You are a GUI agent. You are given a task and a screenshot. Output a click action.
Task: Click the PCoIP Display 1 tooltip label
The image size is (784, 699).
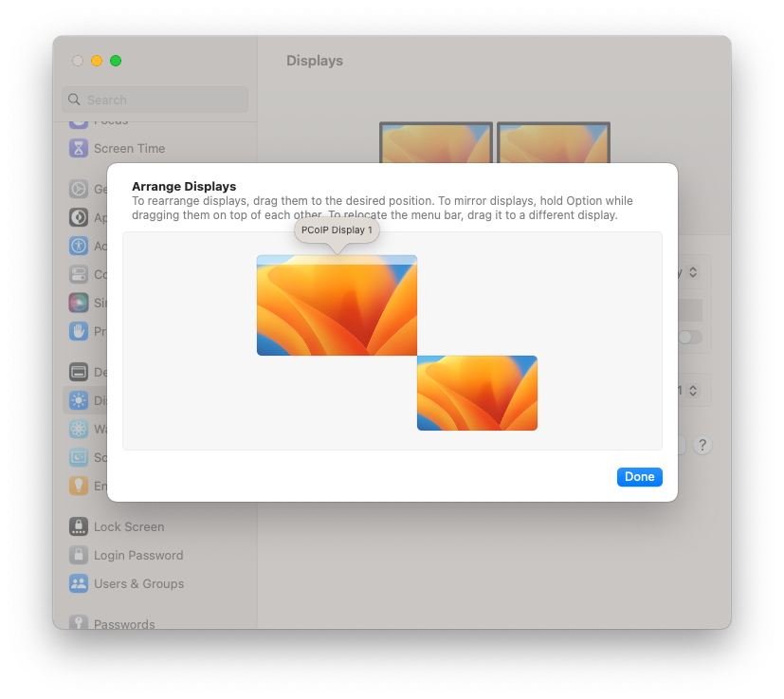[x=337, y=230]
